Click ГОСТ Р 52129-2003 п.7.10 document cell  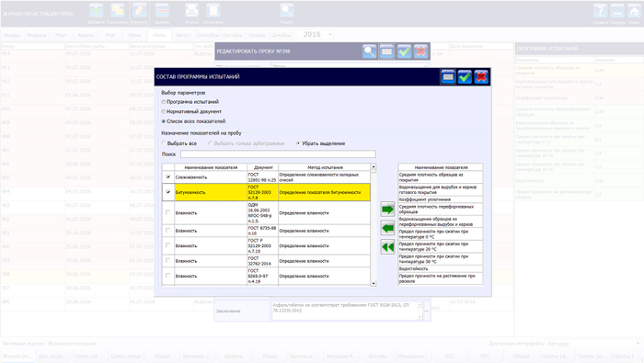[x=263, y=245]
